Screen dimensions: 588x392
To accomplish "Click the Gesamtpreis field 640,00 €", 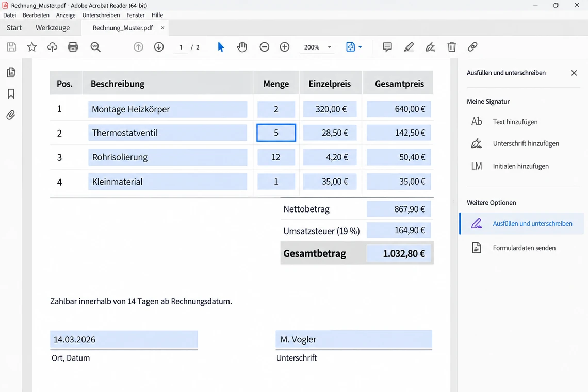I will coord(399,109).
